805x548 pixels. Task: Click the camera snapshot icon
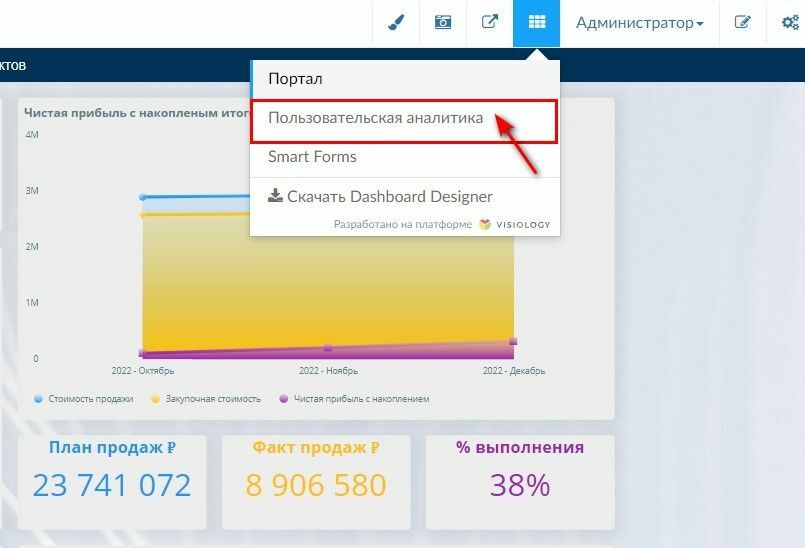(443, 22)
